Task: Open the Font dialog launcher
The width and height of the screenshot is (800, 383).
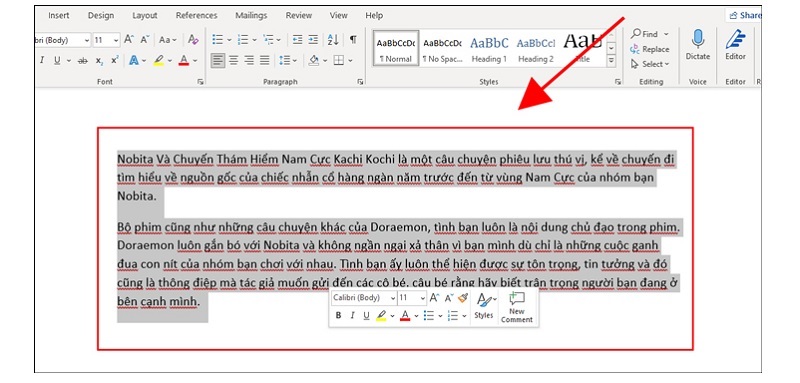Action: tap(201, 82)
